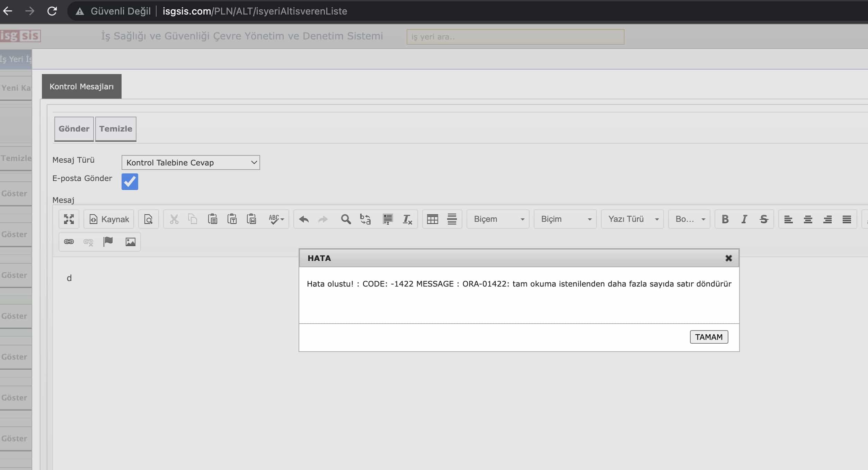Screen dimensions: 868x470
Task: Click the undo arrow icon
Action: 304,219
